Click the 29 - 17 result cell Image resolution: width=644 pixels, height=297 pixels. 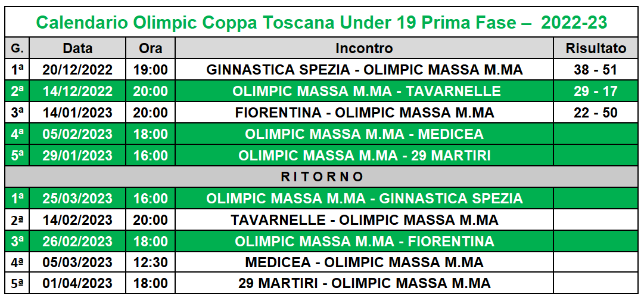pyautogui.click(x=596, y=91)
